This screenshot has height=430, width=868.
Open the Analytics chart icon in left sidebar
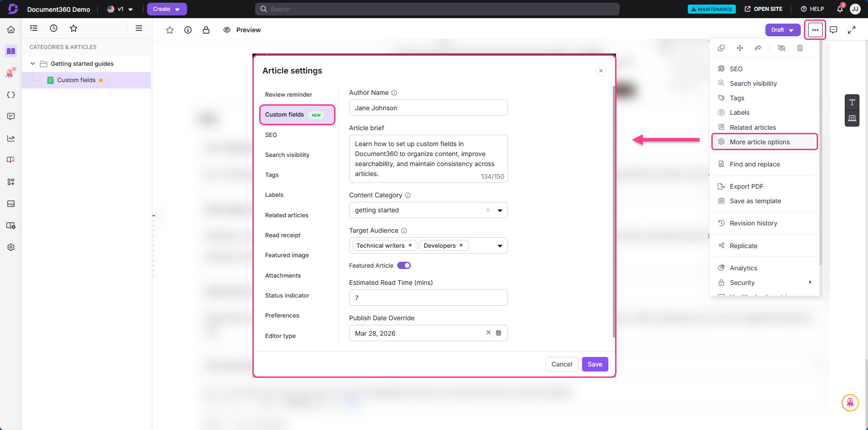pos(10,138)
